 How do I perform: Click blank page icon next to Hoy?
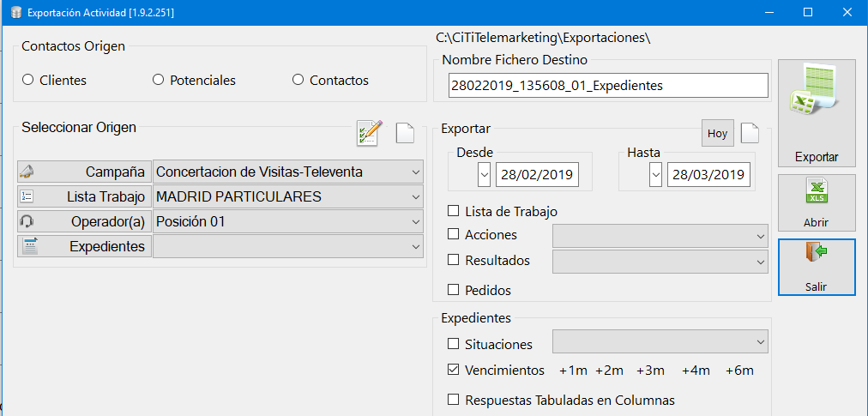(750, 133)
